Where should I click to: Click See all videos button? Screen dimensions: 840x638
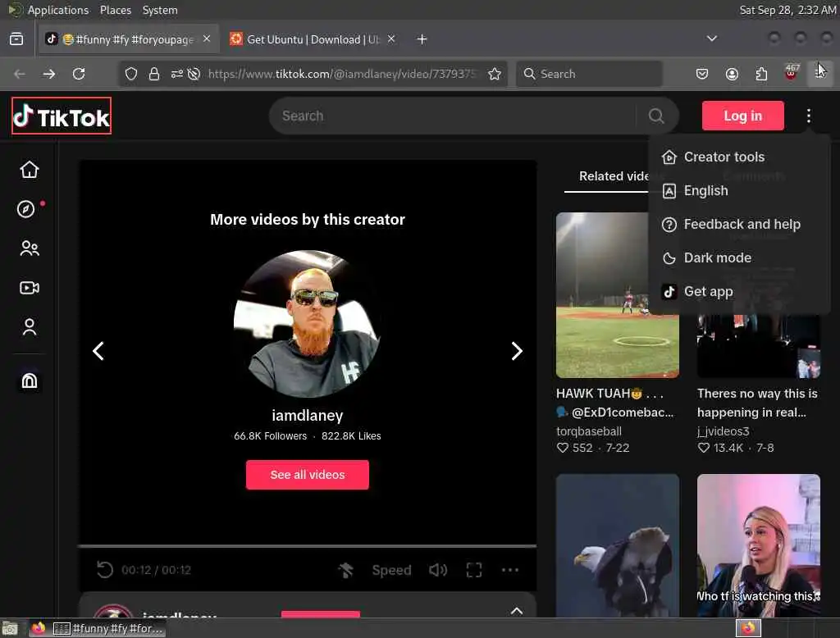308,475
